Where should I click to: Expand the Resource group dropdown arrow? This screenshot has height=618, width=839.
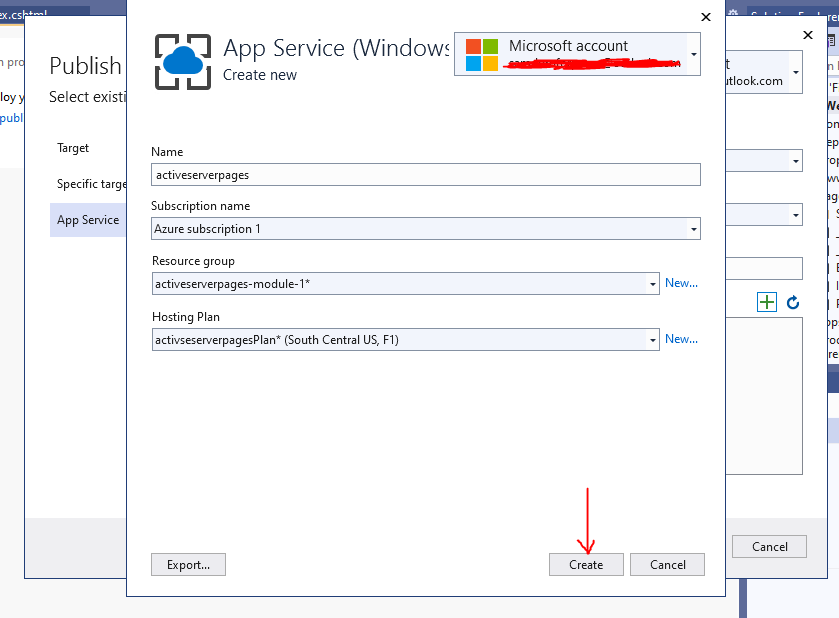pos(653,284)
